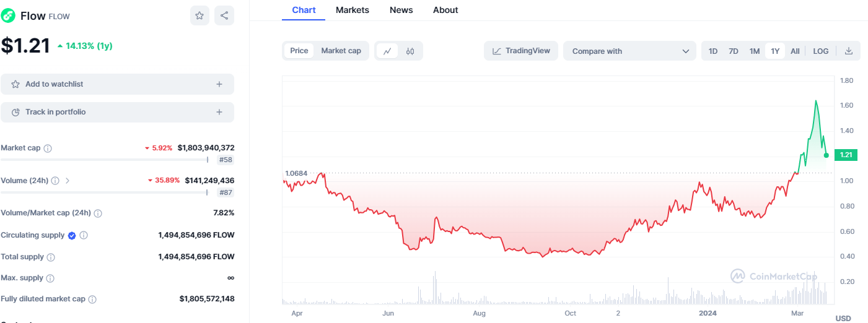The image size is (868, 323).
Task: Open TradingView chart button
Action: point(521,51)
